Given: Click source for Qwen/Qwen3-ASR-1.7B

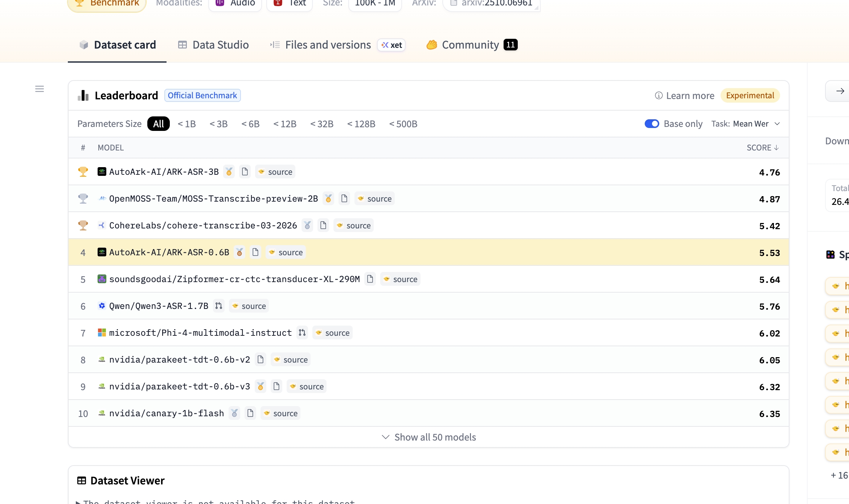Looking at the screenshot, I should [249, 306].
